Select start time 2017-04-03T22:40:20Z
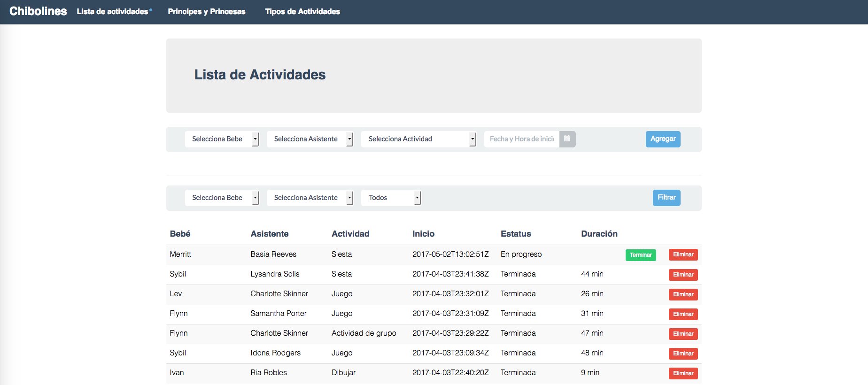 [450, 373]
